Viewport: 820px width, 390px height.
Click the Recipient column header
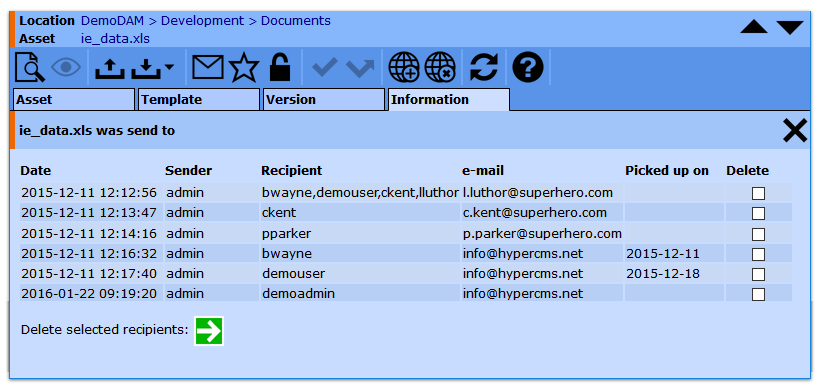(292, 170)
